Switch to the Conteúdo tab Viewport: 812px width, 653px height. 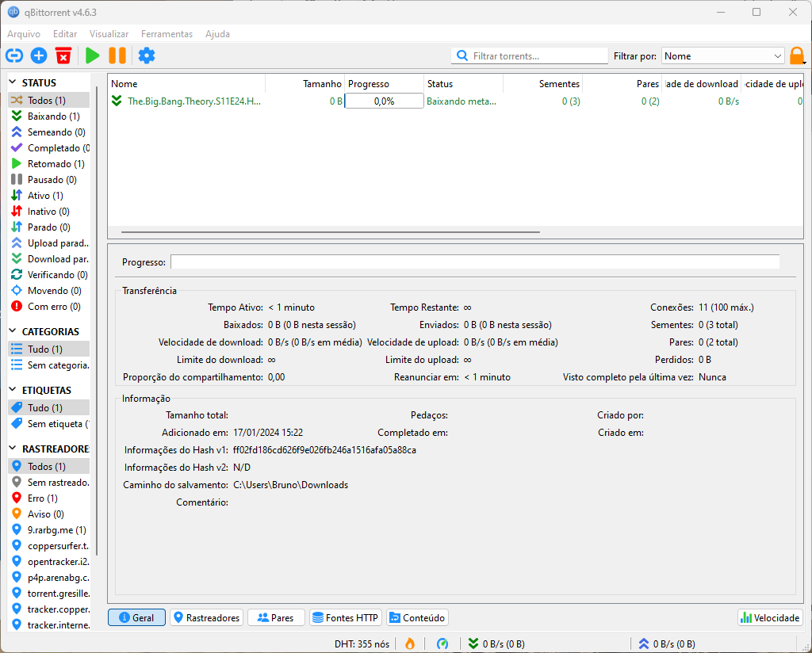click(417, 617)
